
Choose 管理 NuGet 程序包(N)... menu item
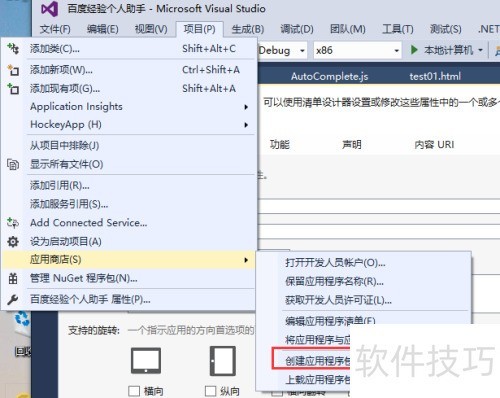click(x=128, y=278)
